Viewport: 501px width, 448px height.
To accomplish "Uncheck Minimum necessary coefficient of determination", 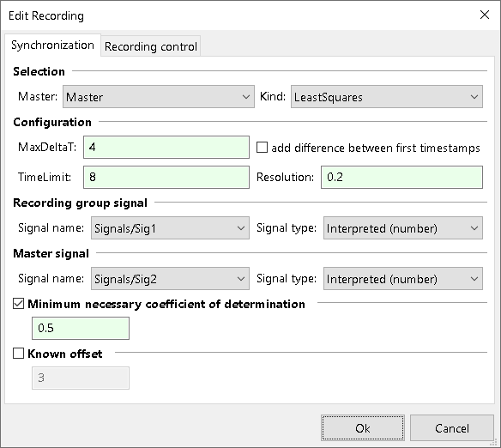I will (x=19, y=304).
